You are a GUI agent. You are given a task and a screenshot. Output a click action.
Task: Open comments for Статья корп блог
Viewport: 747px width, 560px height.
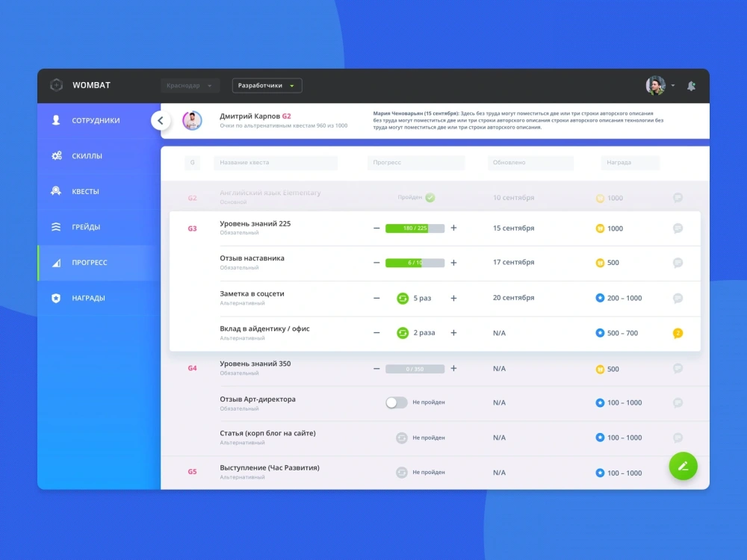pyautogui.click(x=678, y=438)
